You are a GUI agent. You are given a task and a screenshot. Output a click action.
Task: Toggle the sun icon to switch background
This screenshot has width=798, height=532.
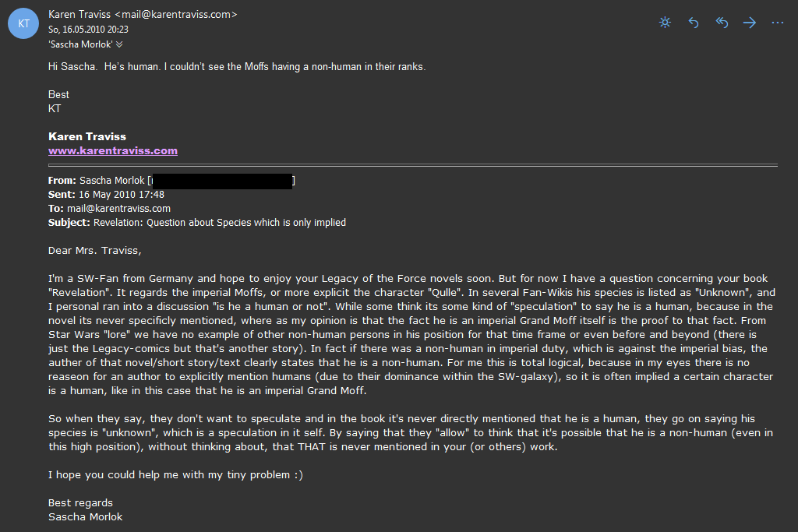point(665,23)
